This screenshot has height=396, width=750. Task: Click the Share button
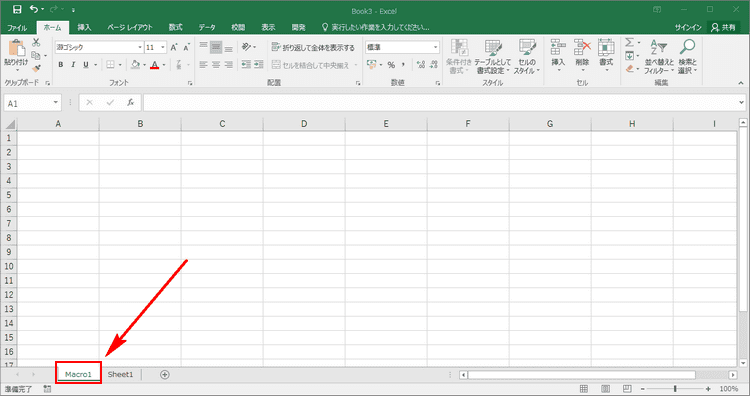(723, 27)
